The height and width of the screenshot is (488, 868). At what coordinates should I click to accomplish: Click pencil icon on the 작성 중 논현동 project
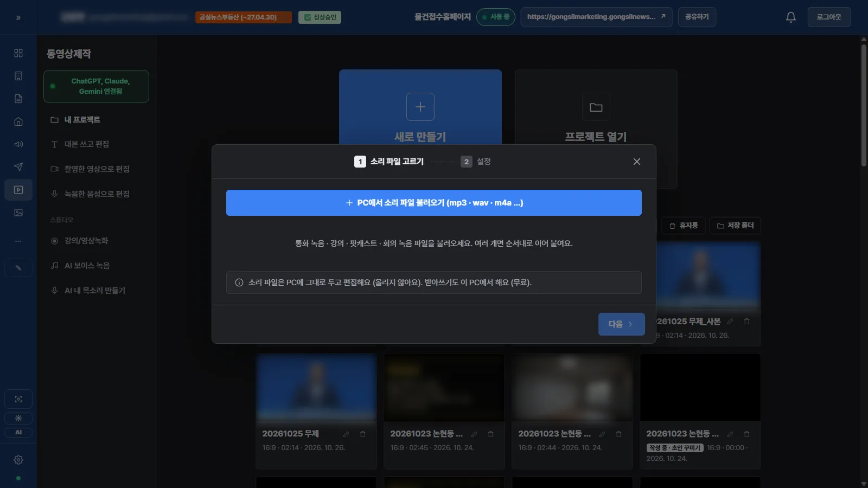(730, 434)
